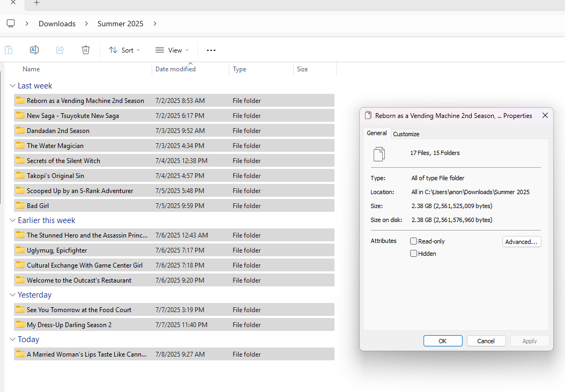Click folder icon for Reborn as a Vending Machine 2nd Season
Viewport: 565px width, 392px height.
pyautogui.click(x=20, y=101)
